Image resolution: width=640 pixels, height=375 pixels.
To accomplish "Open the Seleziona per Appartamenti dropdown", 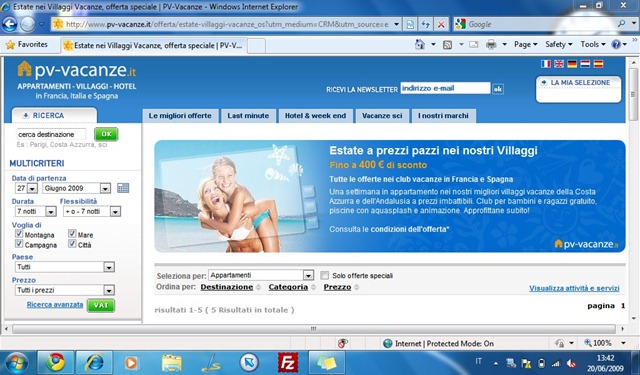I will click(308, 275).
